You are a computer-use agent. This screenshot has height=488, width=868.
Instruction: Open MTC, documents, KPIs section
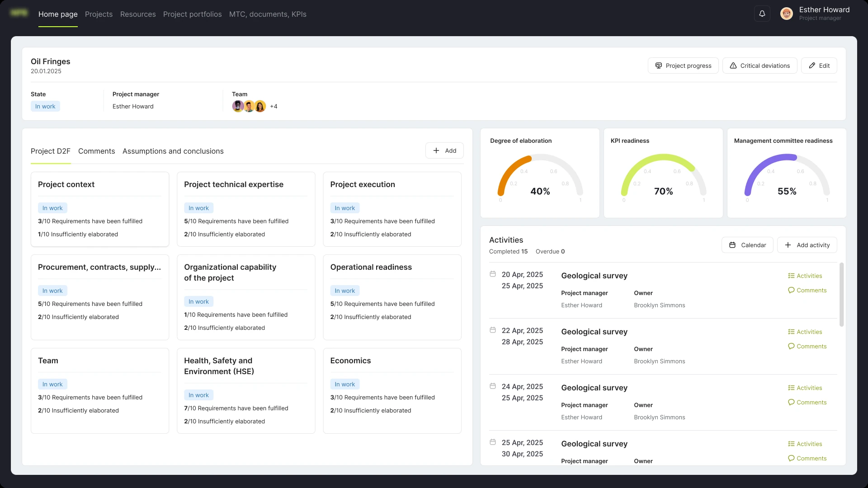point(268,14)
